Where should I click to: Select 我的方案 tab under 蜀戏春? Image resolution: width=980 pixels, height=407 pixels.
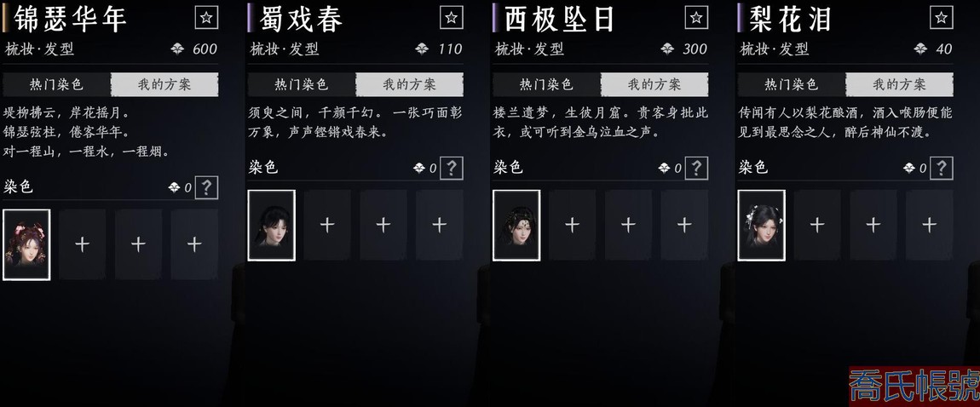pyautogui.click(x=409, y=84)
